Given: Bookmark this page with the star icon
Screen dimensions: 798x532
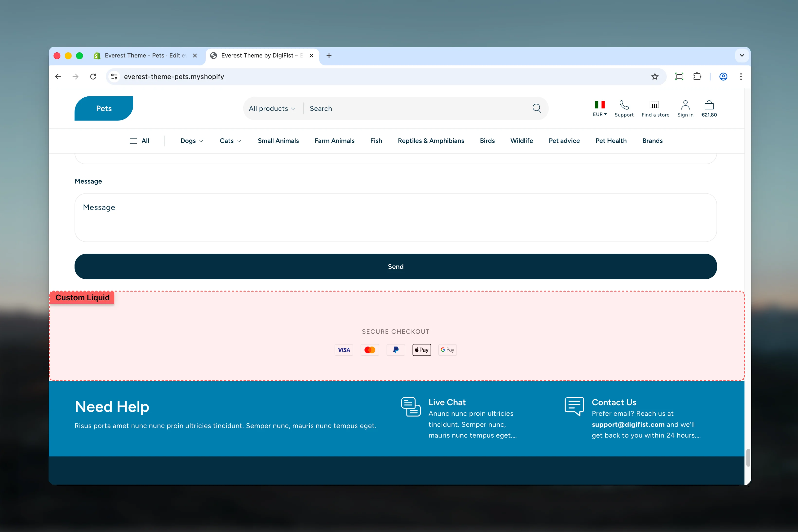Looking at the screenshot, I should point(654,77).
